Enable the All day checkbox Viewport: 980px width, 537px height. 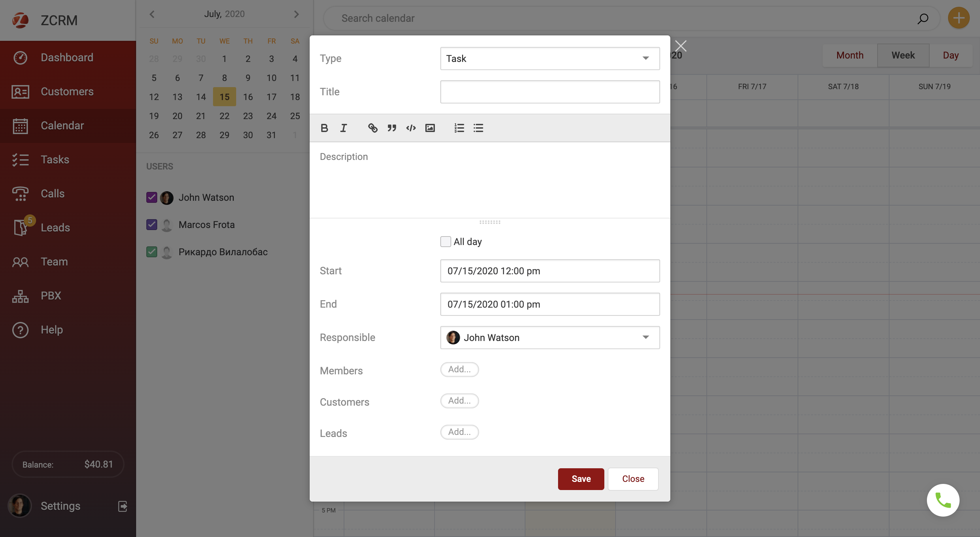click(x=445, y=242)
